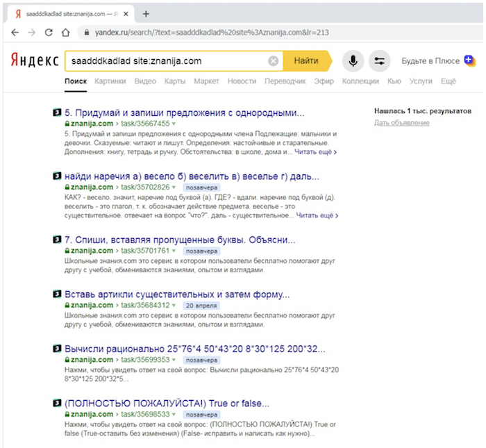Click the '20 апреля' date badge
Image resolution: width=486 pixels, height=448 pixels.
[x=201, y=306]
